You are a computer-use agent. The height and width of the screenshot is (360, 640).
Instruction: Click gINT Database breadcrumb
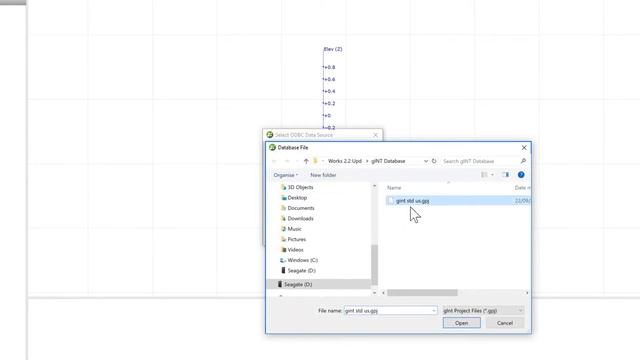click(388, 161)
